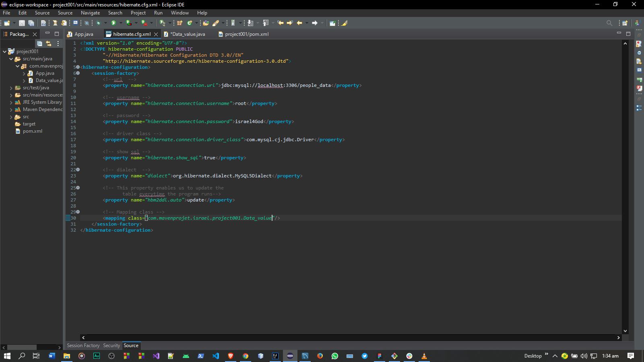Viewport: 644px width, 362px height.
Task: Toggle a breakpoint on line 30 ruler
Action: point(68,218)
